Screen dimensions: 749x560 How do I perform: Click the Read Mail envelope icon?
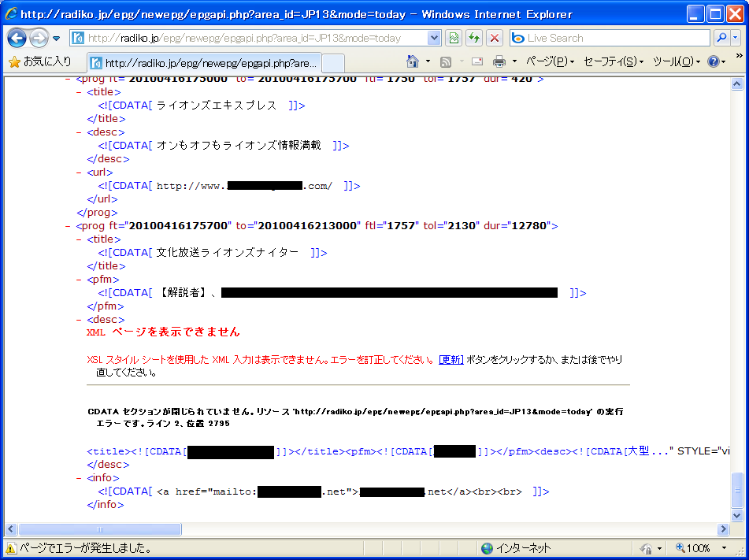click(477, 61)
